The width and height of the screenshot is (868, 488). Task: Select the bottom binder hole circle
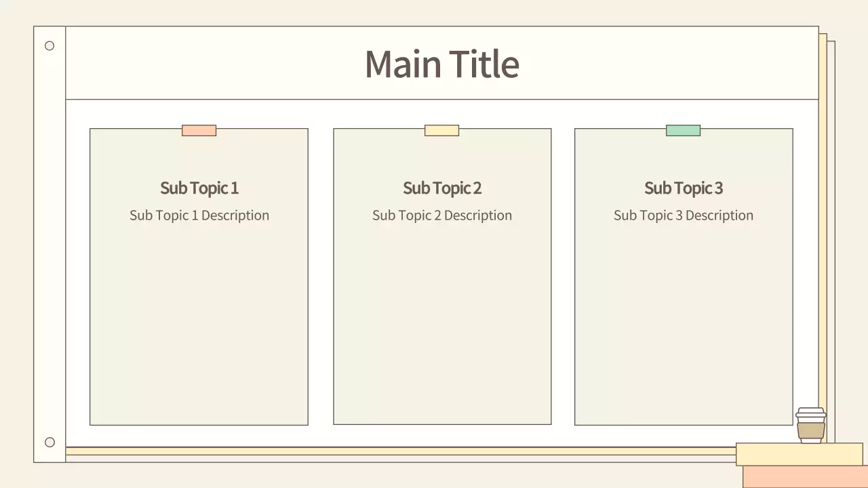click(50, 443)
